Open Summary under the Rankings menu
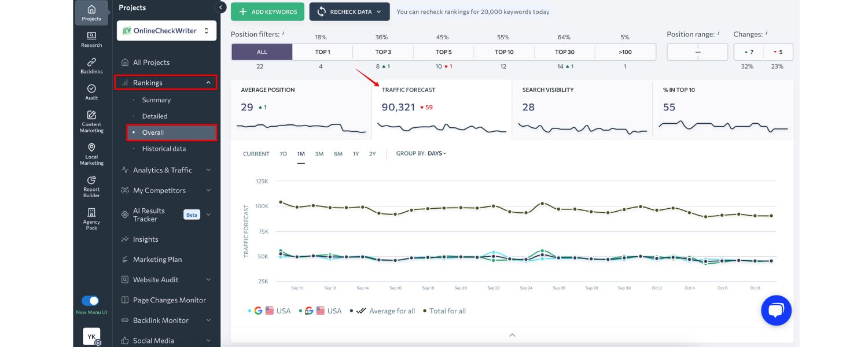 click(156, 99)
